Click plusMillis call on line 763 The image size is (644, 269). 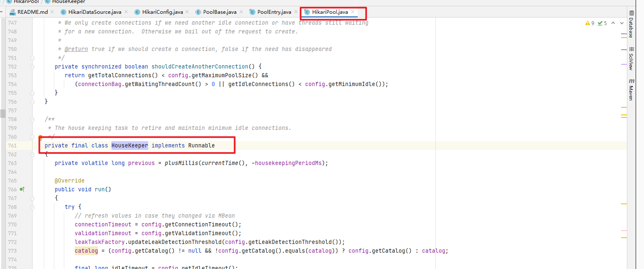[x=181, y=163]
